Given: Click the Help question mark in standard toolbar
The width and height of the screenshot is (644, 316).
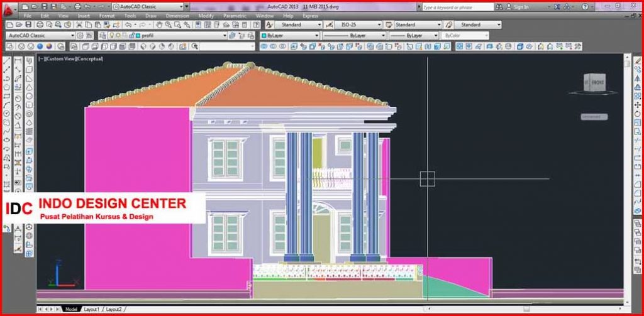Looking at the screenshot, I should click(255, 25).
